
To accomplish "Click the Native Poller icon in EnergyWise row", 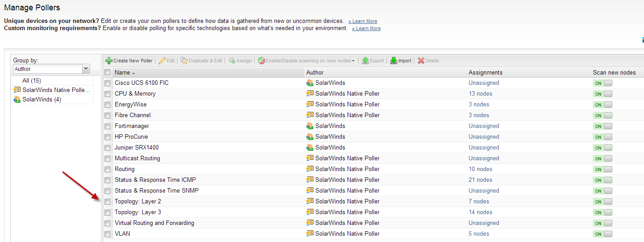I will tap(310, 105).
